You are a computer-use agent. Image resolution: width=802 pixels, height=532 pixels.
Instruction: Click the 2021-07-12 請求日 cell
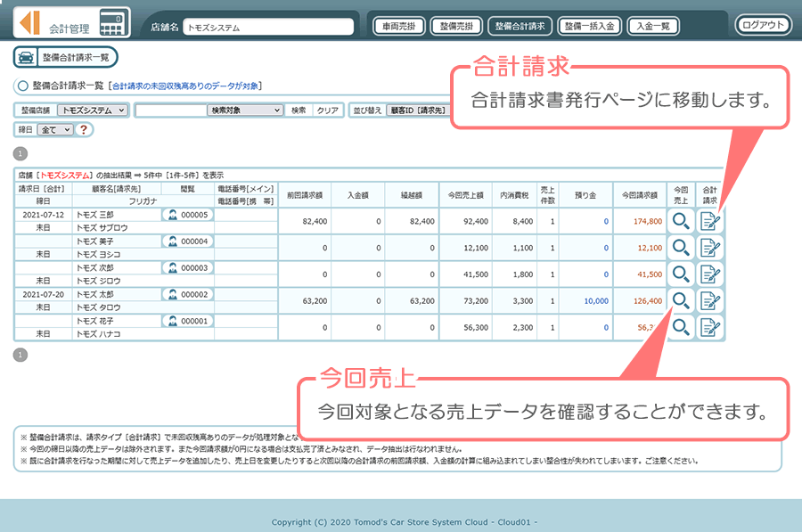[44, 215]
